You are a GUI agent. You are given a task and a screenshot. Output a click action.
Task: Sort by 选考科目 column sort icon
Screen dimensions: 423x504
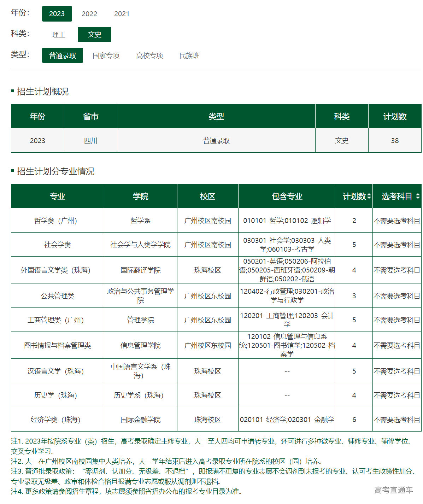coord(418,196)
